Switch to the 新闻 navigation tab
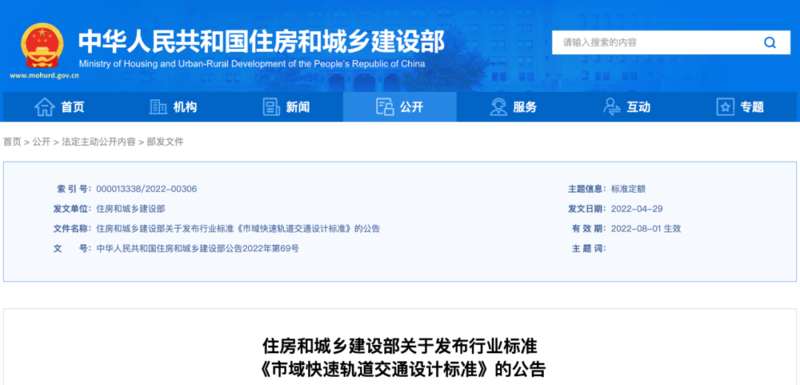The height and width of the screenshot is (385, 800). coord(286,107)
